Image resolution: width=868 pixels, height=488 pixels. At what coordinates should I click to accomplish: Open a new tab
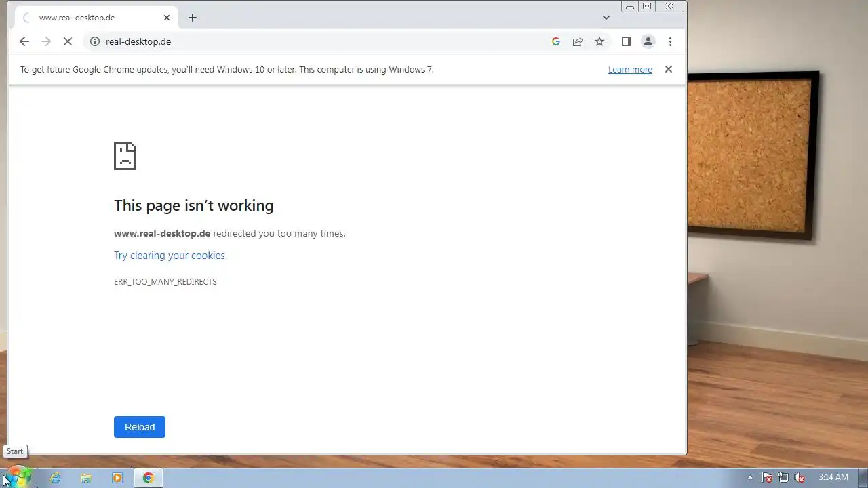click(x=193, y=18)
